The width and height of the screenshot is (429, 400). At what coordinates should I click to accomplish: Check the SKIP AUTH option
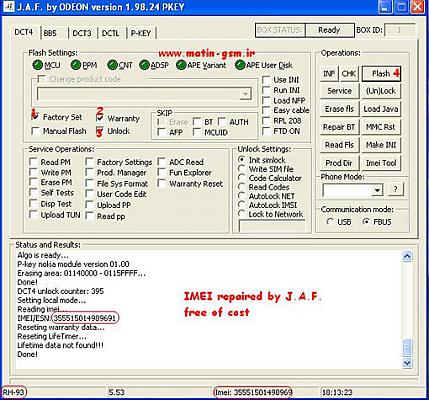click(222, 122)
